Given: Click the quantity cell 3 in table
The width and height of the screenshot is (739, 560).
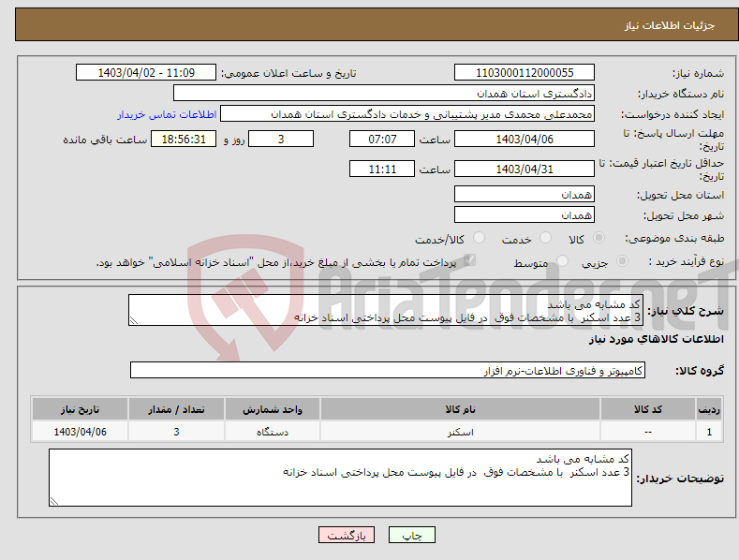Looking at the screenshot, I should (176, 432).
